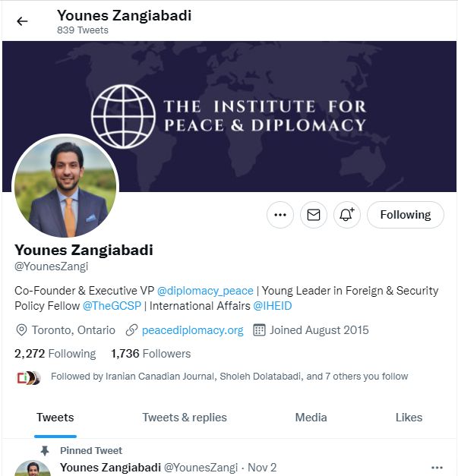
Task: Expand the pinned tweet's more options menu
Action: point(437,468)
